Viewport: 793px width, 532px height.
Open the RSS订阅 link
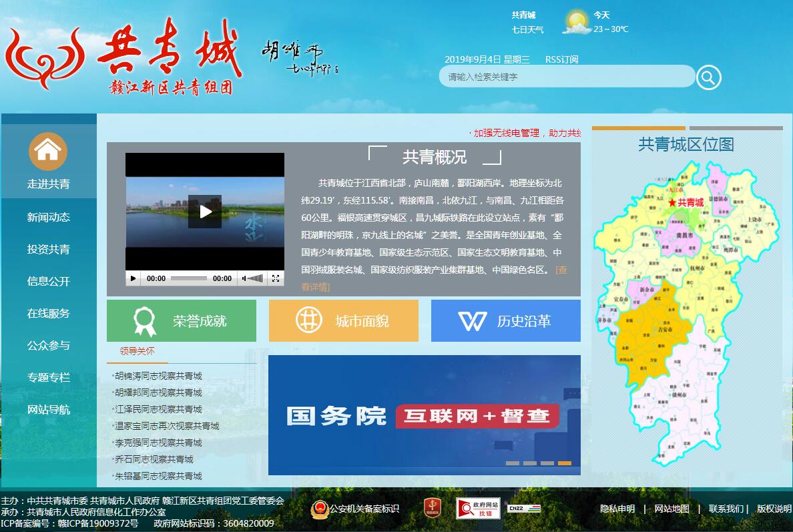coord(561,59)
